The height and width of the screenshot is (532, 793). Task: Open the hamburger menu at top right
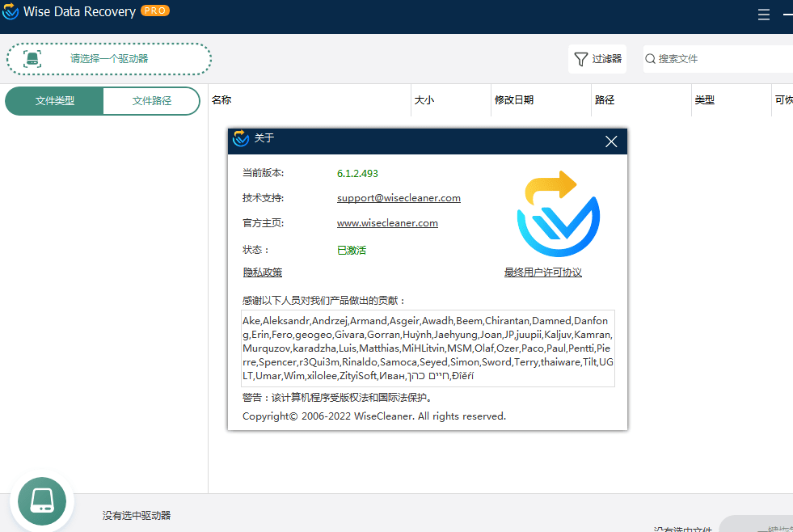(764, 14)
